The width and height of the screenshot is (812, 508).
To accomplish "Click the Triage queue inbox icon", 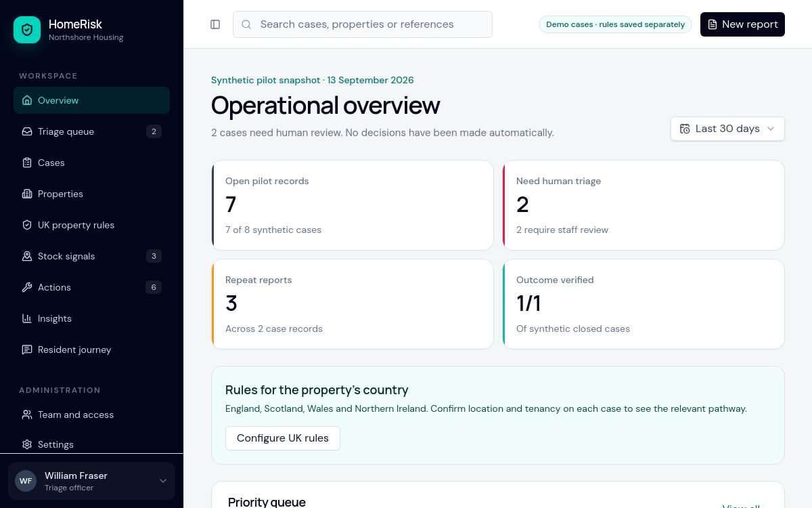I will pyautogui.click(x=27, y=131).
